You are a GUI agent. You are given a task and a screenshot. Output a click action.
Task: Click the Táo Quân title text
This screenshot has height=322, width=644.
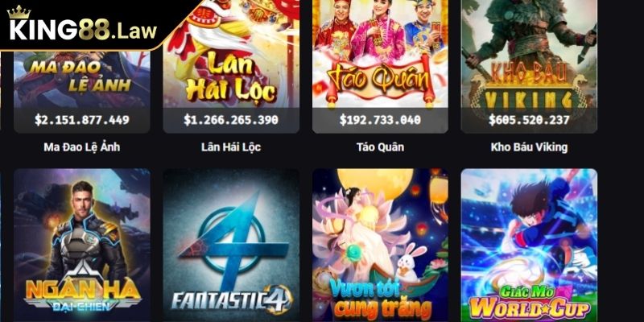pyautogui.click(x=380, y=147)
